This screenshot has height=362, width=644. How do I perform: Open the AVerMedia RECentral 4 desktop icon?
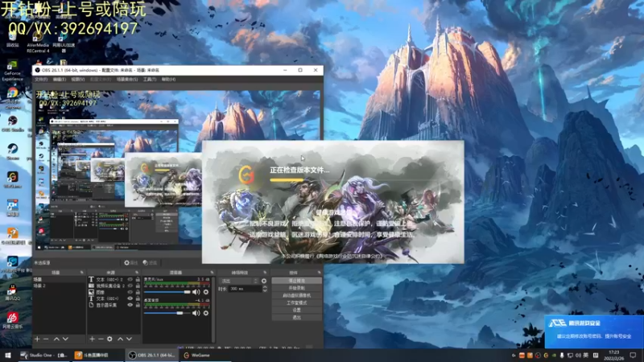pyautogui.click(x=38, y=43)
